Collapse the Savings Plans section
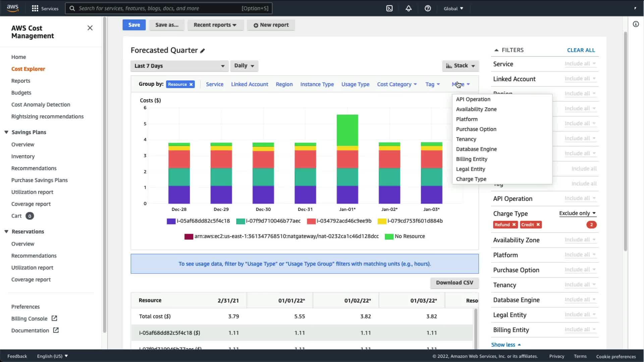The width and height of the screenshot is (644, 362). click(6, 132)
